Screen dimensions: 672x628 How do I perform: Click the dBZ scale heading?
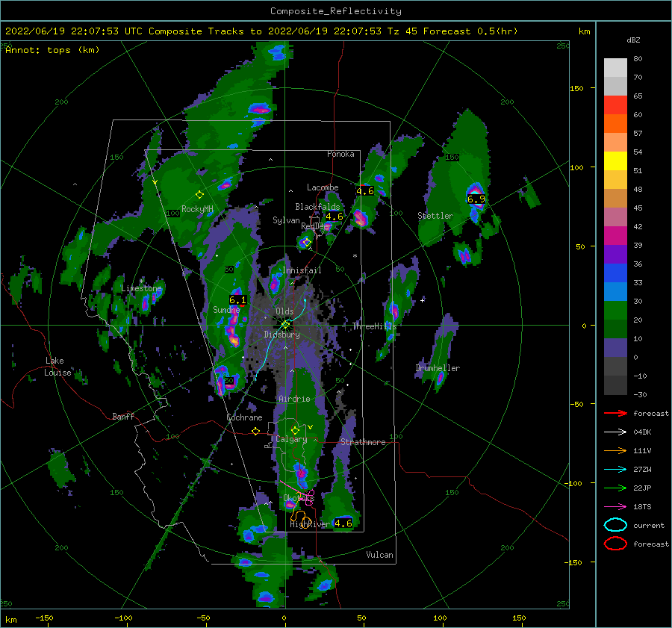click(633, 40)
